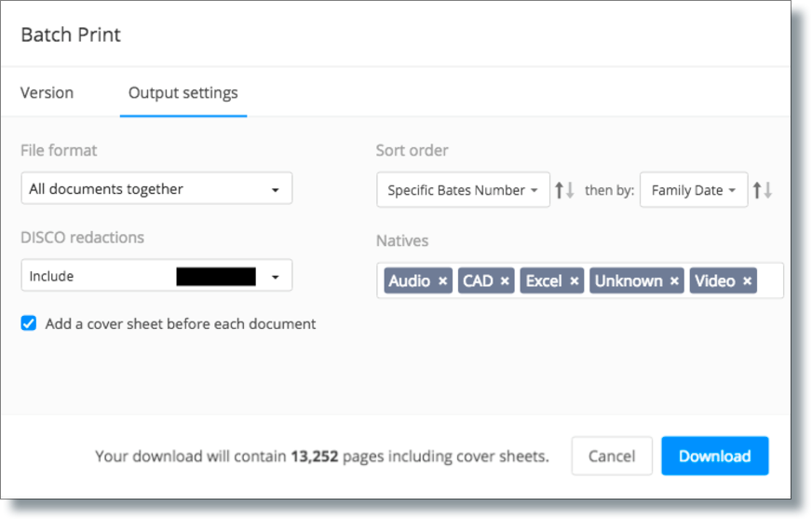Remove the Unknown native tag
Viewport: 812px width, 520px height.
pos(674,281)
